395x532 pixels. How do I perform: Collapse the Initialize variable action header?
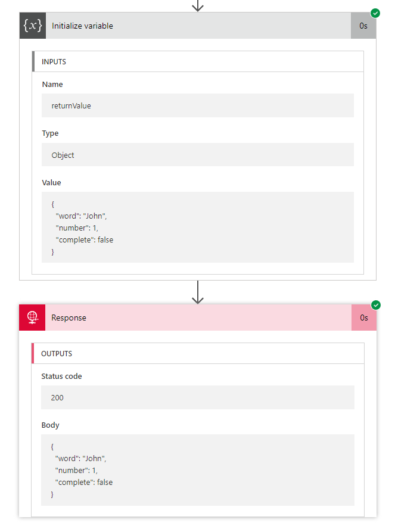[x=197, y=26]
